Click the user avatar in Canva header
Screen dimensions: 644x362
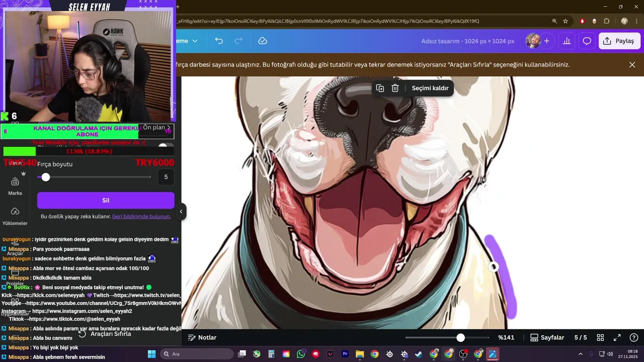click(x=533, y=41)
